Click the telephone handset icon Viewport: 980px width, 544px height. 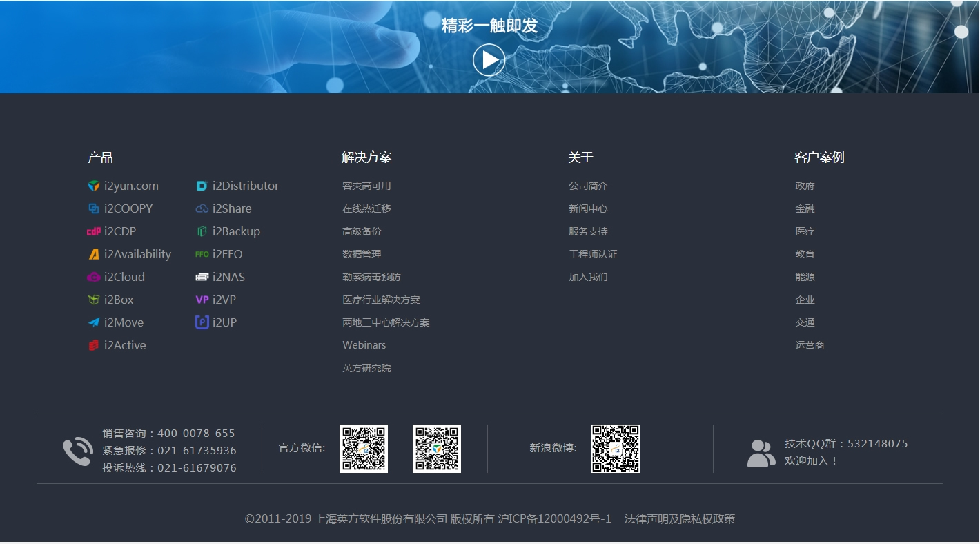tap(78, 451)
